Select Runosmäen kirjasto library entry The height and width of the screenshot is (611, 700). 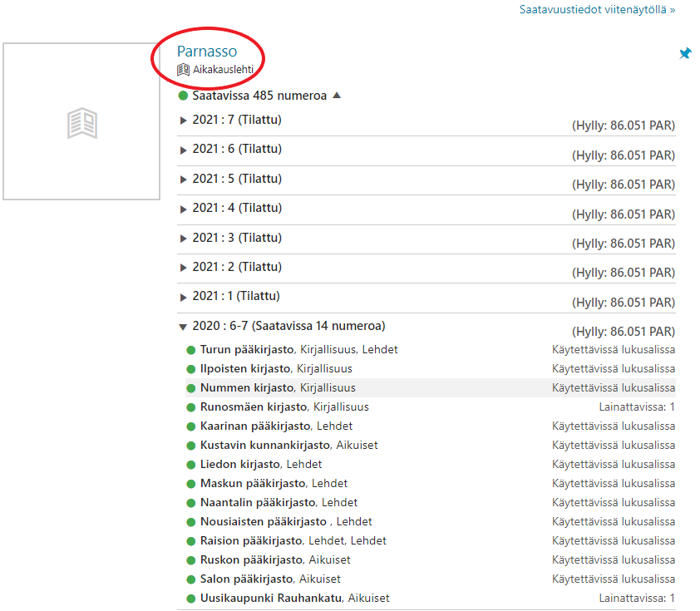tap(254, 407)
